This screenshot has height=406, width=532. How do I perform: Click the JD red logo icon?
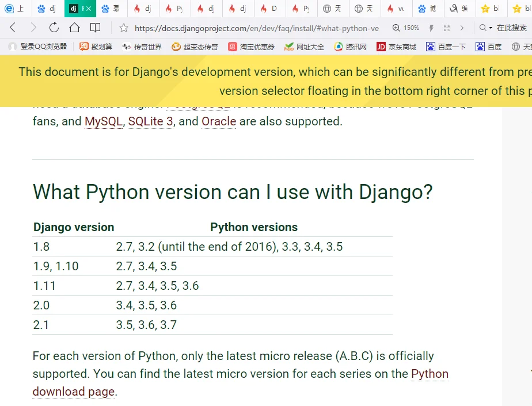click(x=381, y=47)
